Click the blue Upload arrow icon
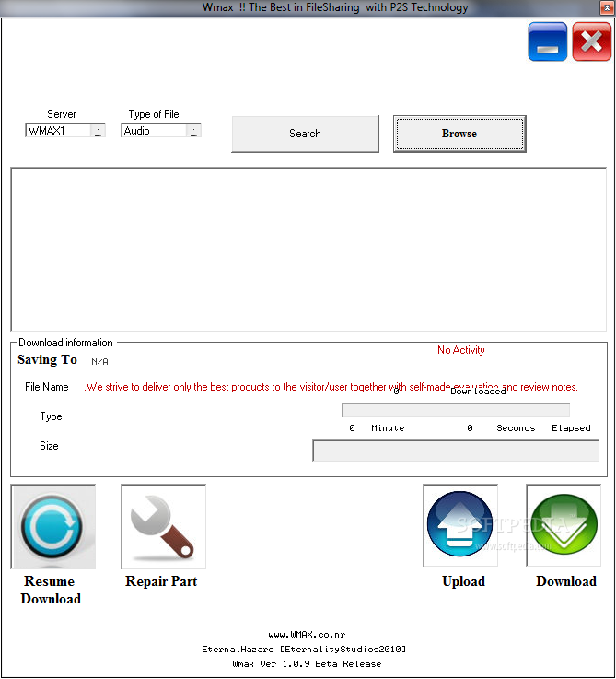This screenshot has width=616, height=679. [x=460, y=525]
